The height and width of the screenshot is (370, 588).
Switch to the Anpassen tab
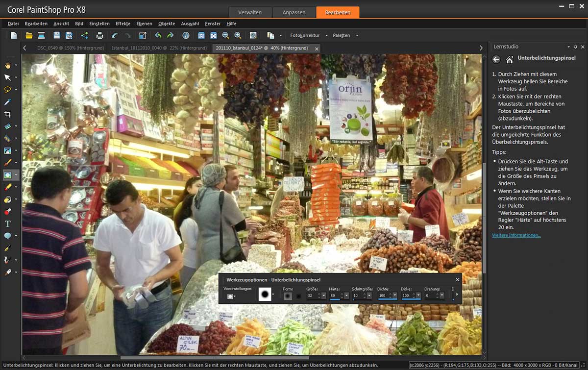[294, 12]
